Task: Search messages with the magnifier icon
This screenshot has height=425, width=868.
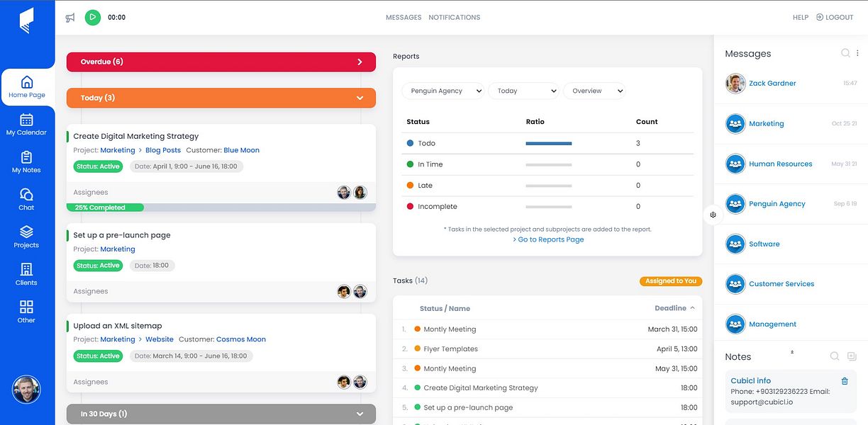Action: click(845, 53)
